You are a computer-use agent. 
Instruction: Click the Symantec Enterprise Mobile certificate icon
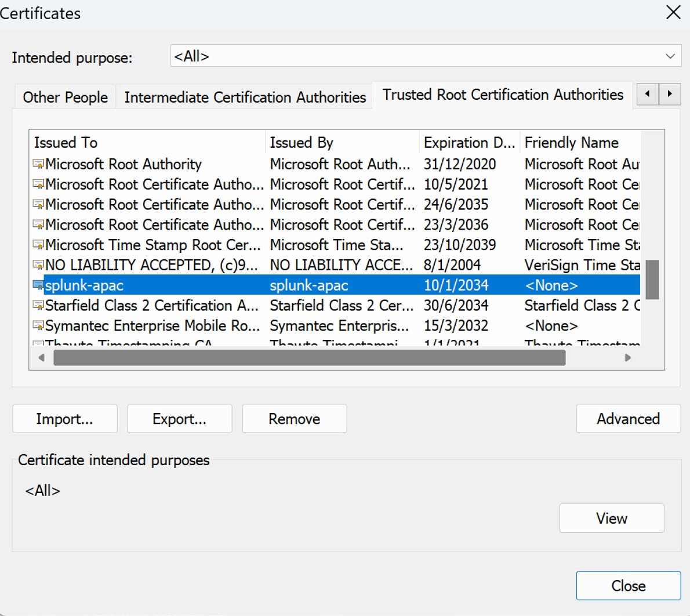tap(38, 326)
